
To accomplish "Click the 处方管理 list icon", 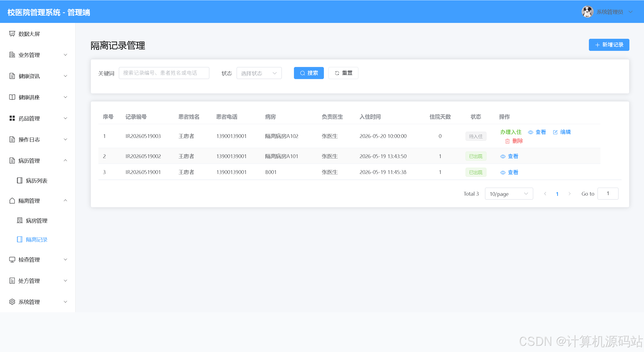I will pyautogui.click(x=12, y=280).
